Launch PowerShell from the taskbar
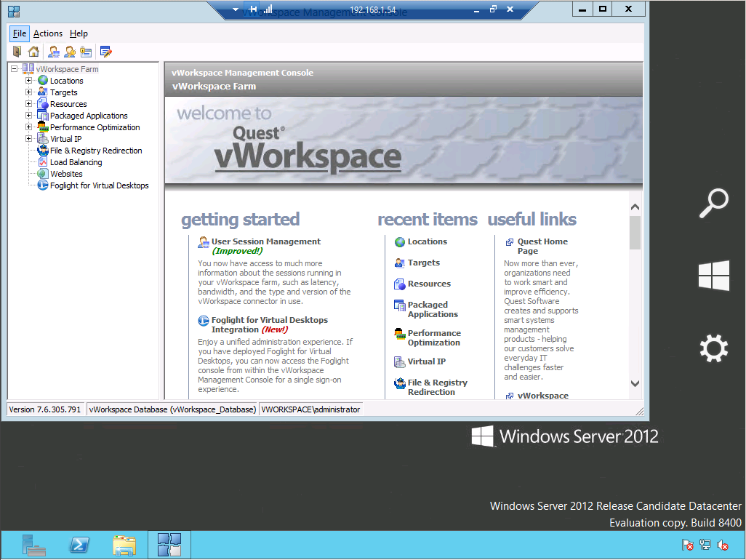The image size is (746, 560). pos(79,545)
